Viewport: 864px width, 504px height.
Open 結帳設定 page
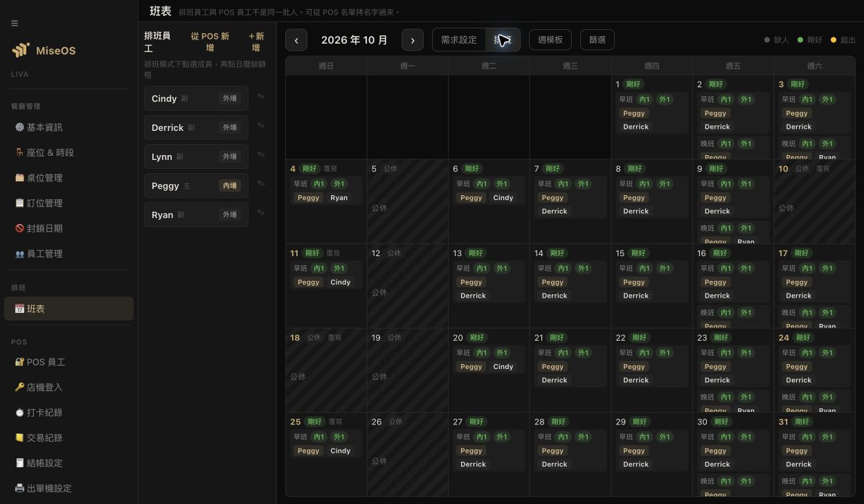click(69, 463)
